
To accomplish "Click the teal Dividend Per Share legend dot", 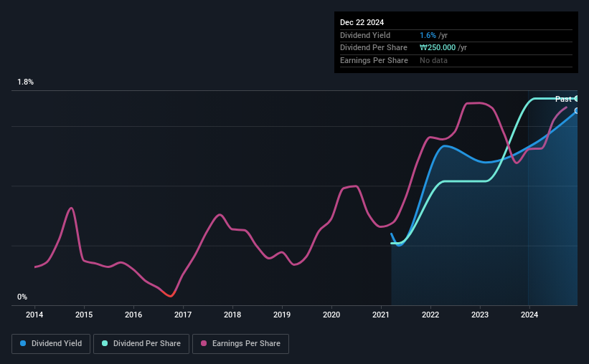I will pos(105,343).
